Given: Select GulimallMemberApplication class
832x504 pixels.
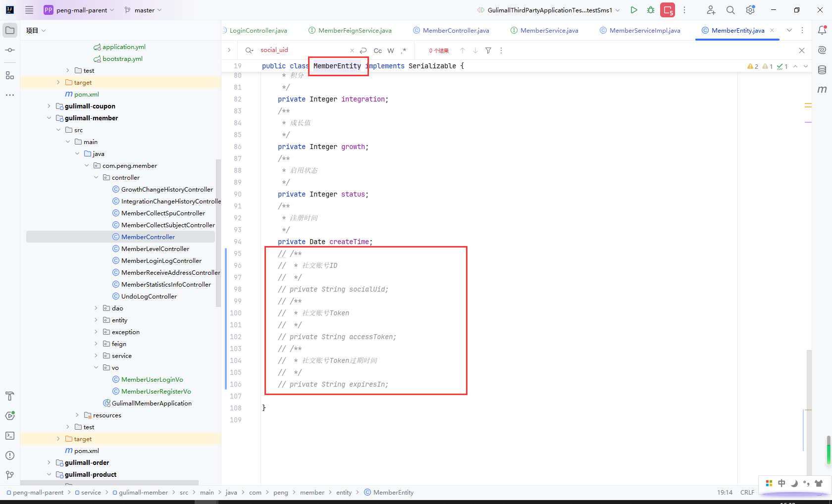Looking at the screenshot, I should tap(152, 403).
